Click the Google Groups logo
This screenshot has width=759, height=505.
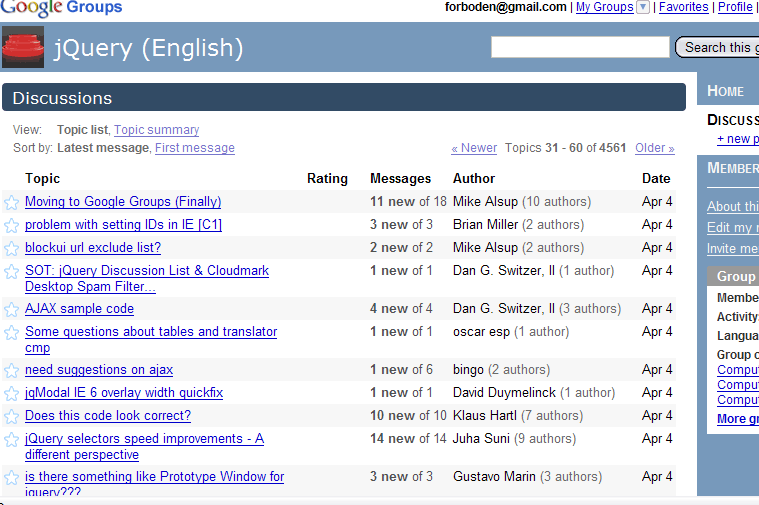[61, 8]
